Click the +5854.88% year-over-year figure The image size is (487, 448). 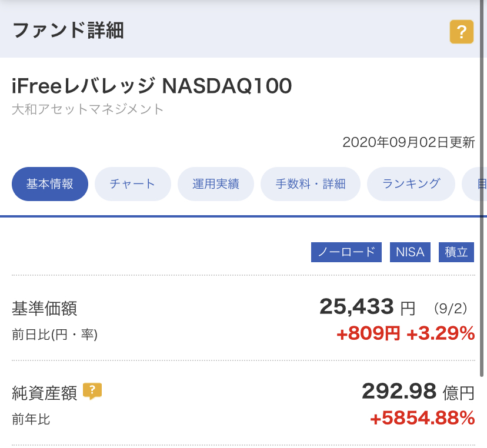coord(422,418)
